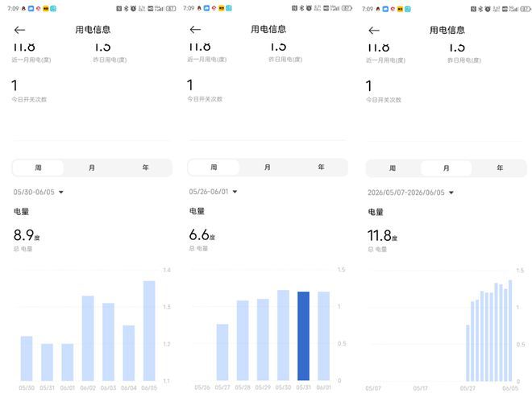The width and height of the screenshot is (532, 406).
Task: Select 月 tab on the 05/30-06/05 screen
Action: click(x=92, y=168)
